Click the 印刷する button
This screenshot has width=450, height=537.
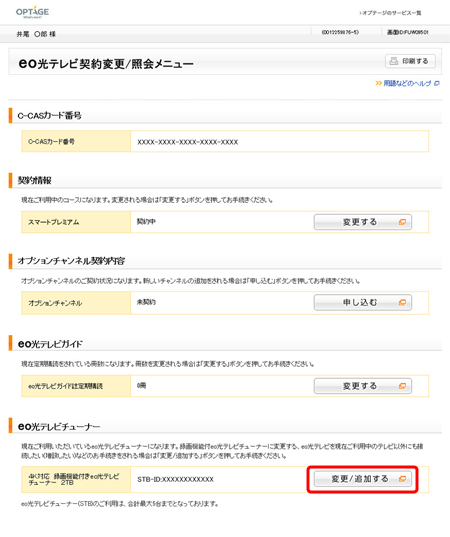(410, 61)
